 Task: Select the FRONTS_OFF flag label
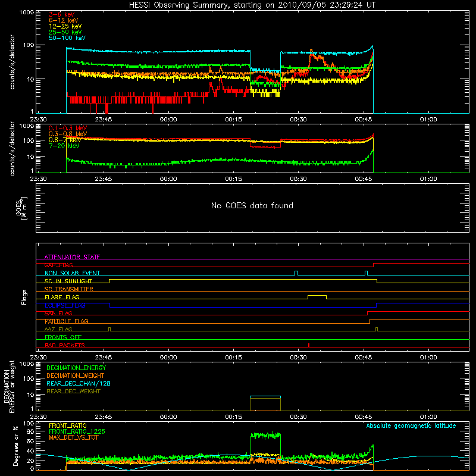63,337
